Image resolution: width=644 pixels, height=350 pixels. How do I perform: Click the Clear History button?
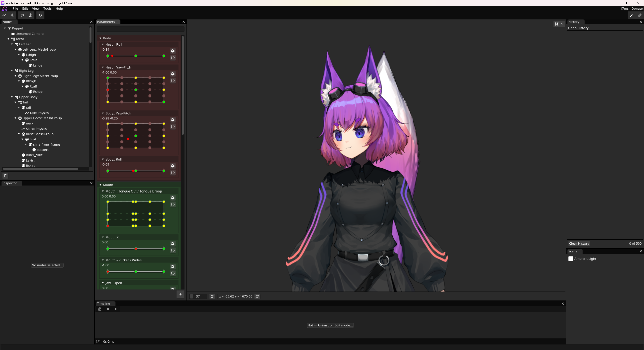click(x=579, y=244)
